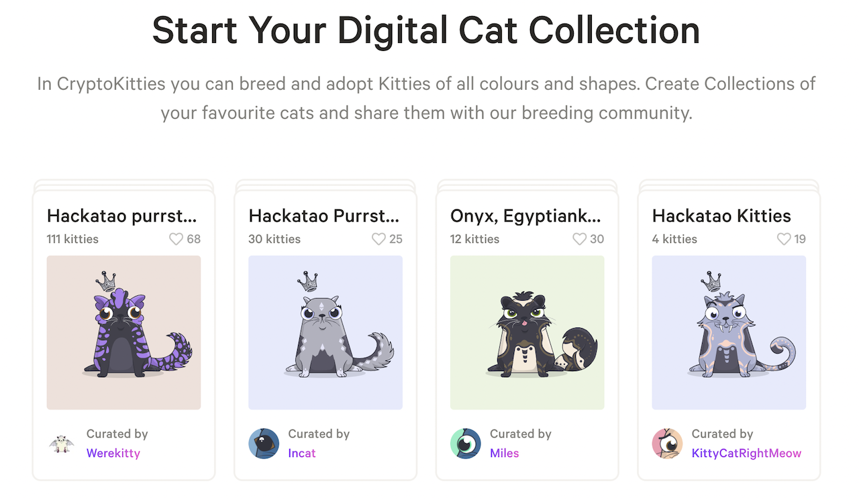Open the purple striped kitty thumbnail
This screenshot has height=504, width=859.
pos(123,333)
